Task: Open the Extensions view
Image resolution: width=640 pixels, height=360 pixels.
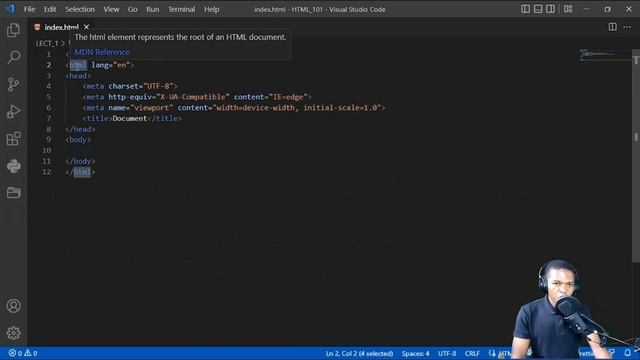Action: (x=13, y=139)
